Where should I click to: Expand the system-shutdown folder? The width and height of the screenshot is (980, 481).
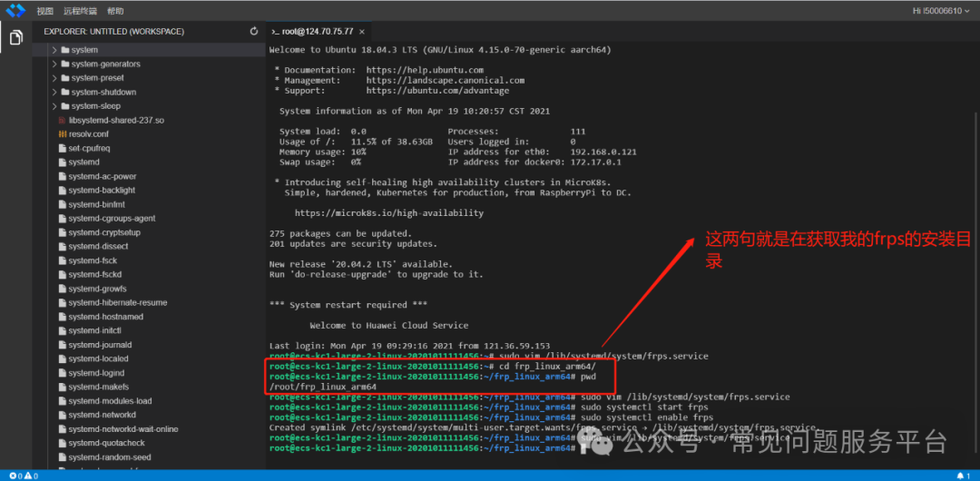pyautogui.click(x=55, y=92)
